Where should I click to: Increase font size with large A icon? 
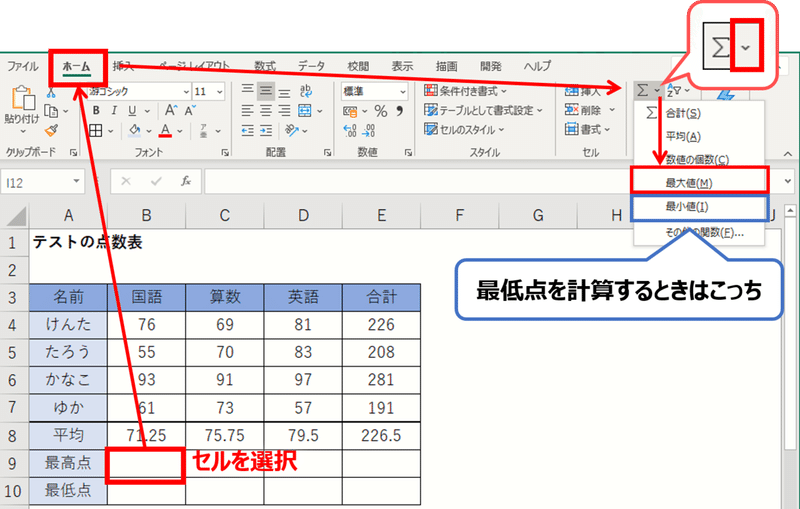[x=171, y=111]
